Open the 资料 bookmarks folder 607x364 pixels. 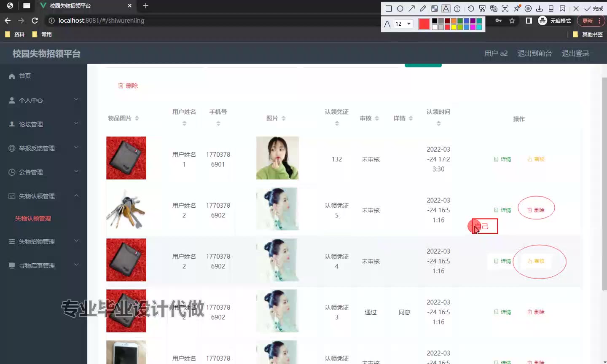[x=15, y=35]
